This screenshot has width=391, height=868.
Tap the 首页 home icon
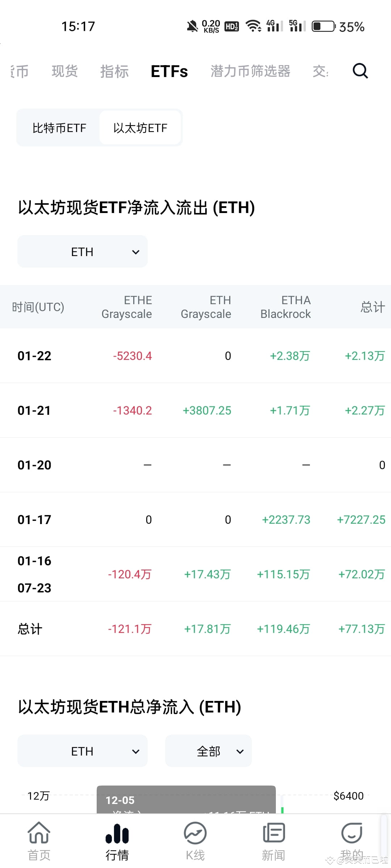[39, 832]
